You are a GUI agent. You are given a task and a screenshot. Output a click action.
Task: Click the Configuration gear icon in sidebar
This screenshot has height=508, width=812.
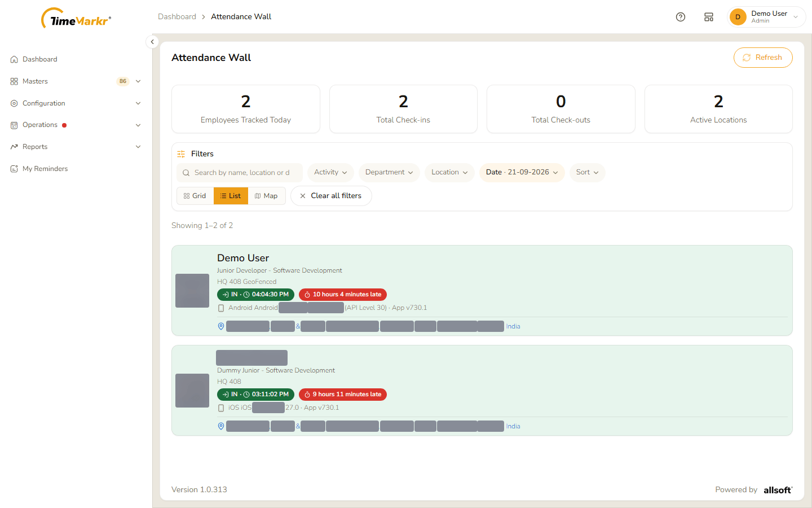14,103
